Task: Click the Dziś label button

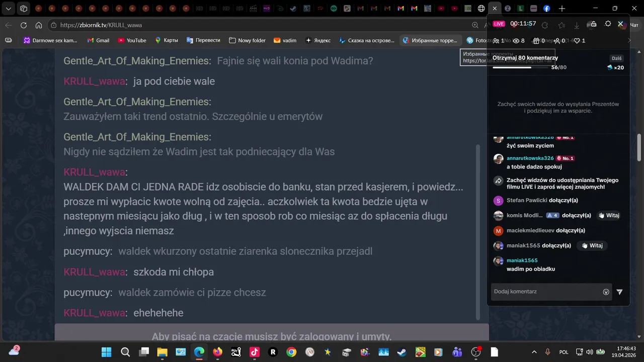Action: coord(616,58)
